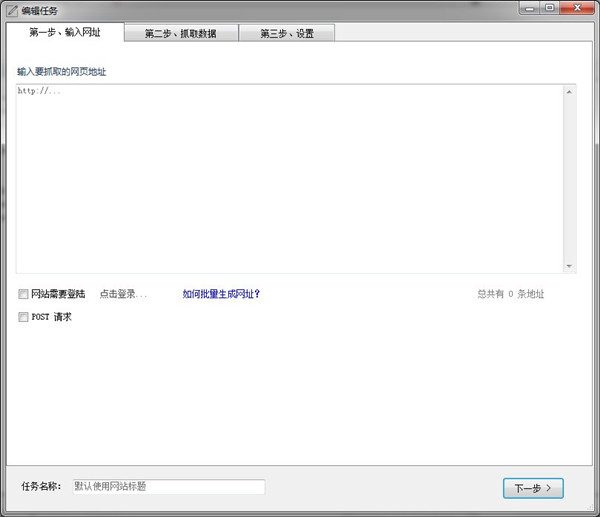Image resolution: width=600 pixels, height=517 pixels.
Task: Close the 编辑任务 window
Action: pos(576,7)
